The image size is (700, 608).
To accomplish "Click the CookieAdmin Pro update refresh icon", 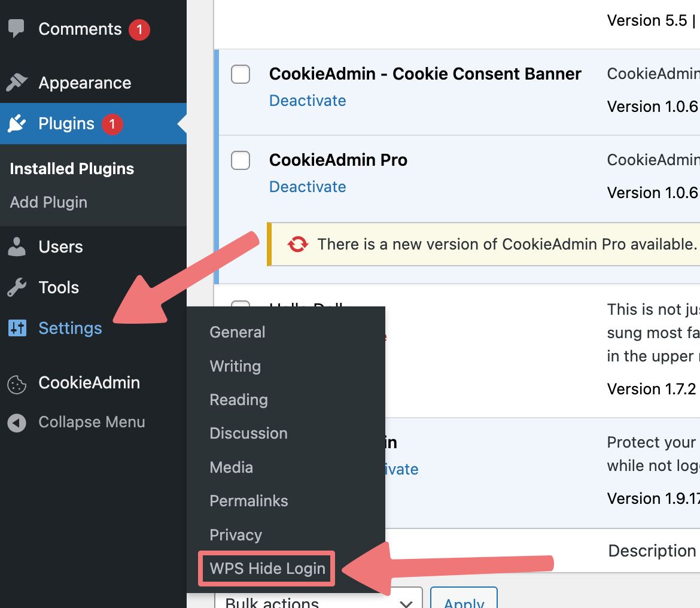I will point(298,244).
